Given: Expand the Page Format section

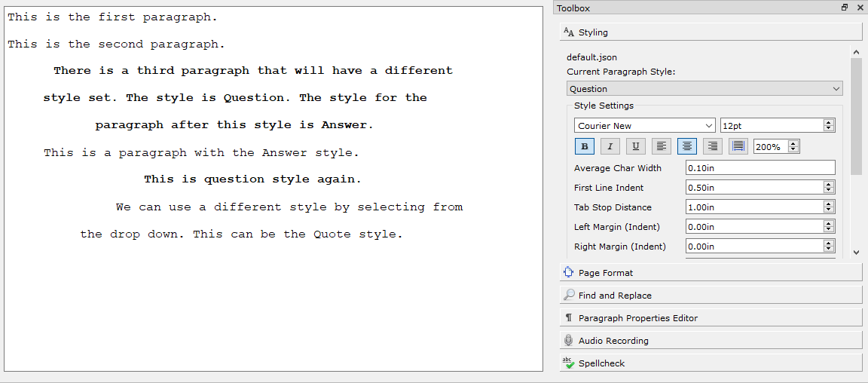Looking at the screenshot, I should tap(711, 273).
